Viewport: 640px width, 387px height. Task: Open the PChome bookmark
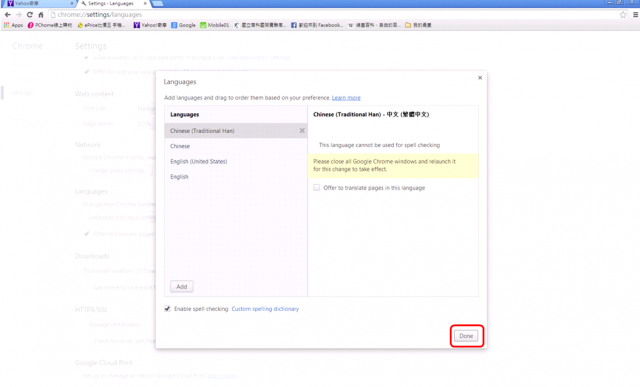click(x=50, y=25)
